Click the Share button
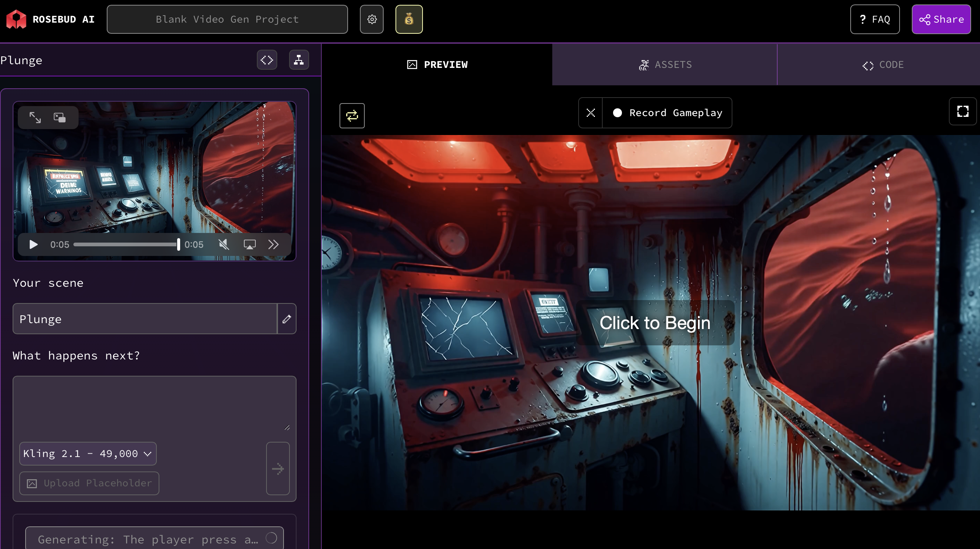This screenshot has width=980, height=549. (941, 19)
